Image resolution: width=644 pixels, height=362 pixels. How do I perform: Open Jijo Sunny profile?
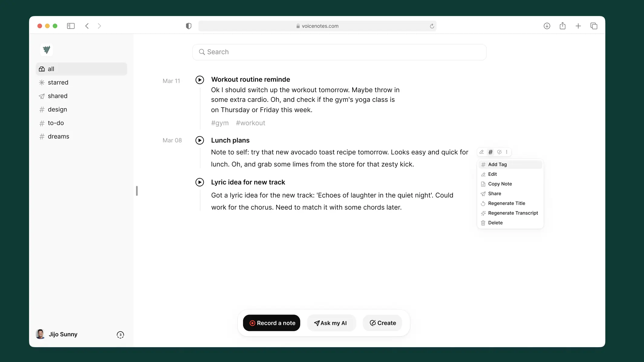click(63, 335)
